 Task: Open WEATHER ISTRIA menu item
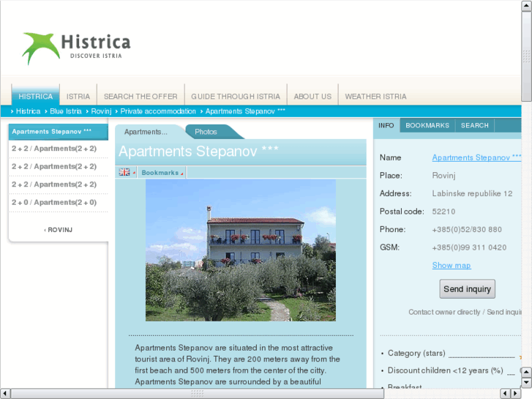[375, 97]
